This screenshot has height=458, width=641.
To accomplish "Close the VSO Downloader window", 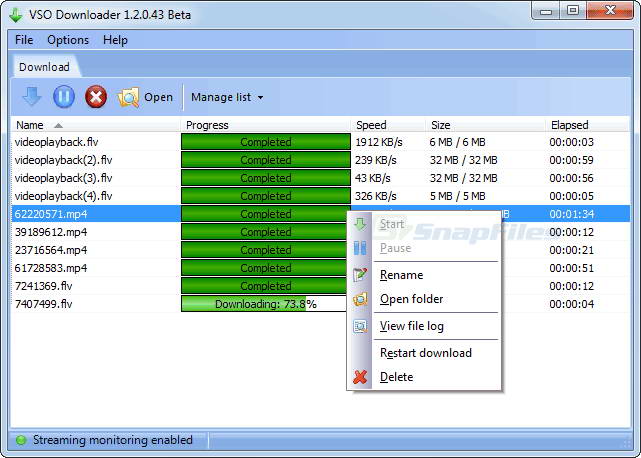I will coord(610,11).
